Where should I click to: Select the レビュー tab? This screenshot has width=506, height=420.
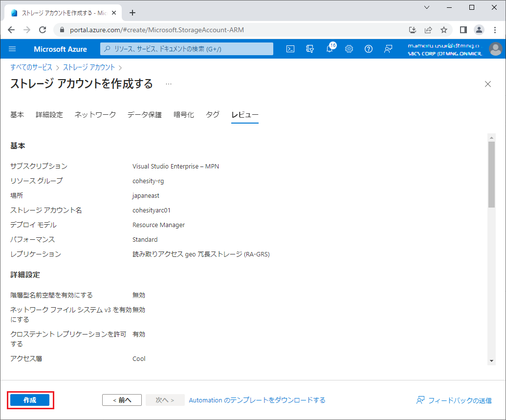[245, 115]
